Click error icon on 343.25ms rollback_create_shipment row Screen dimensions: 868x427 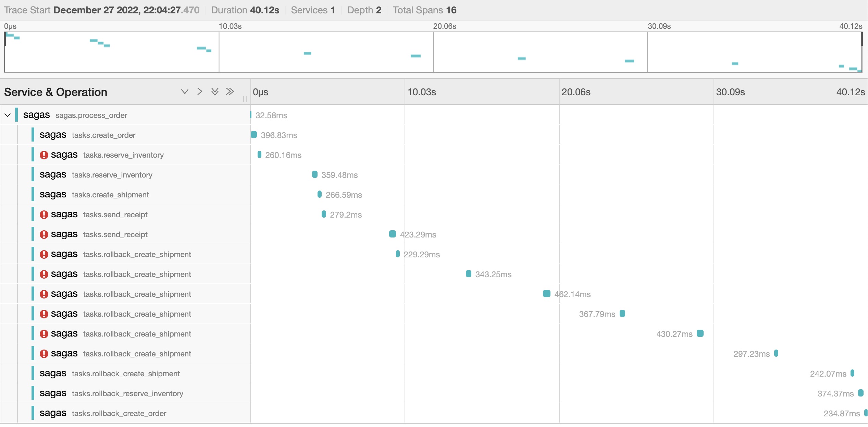point(44,274)
